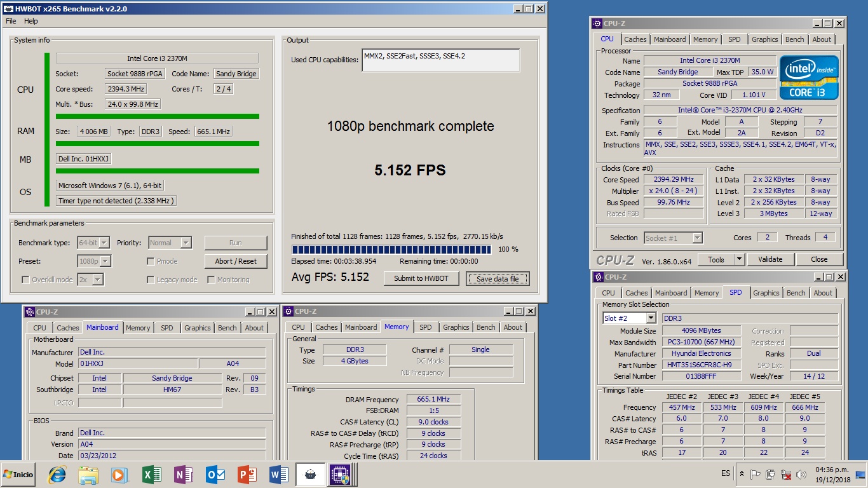Open Word from the taskbar

279,474
